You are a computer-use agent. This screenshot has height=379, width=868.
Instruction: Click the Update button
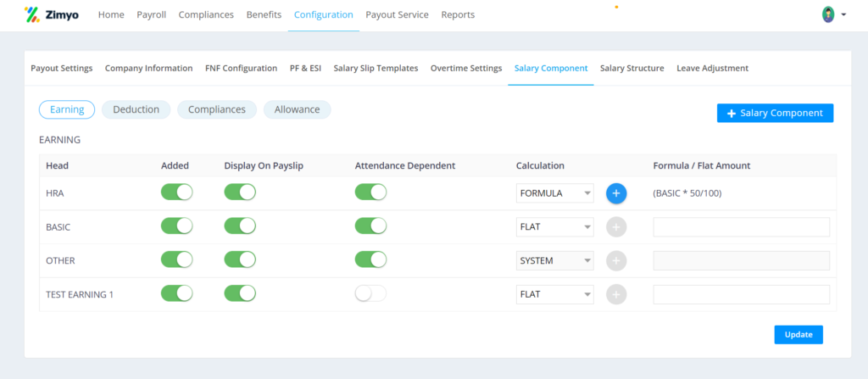(x=798, y=335)
